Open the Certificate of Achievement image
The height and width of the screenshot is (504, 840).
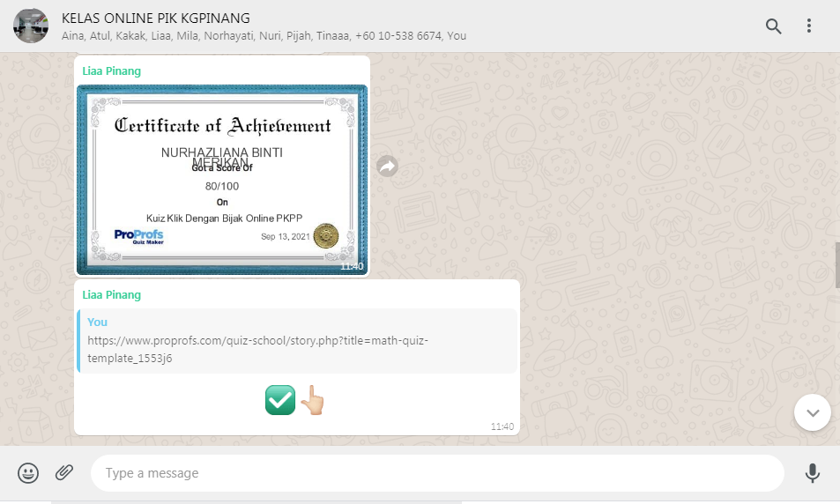click(222, 180)
